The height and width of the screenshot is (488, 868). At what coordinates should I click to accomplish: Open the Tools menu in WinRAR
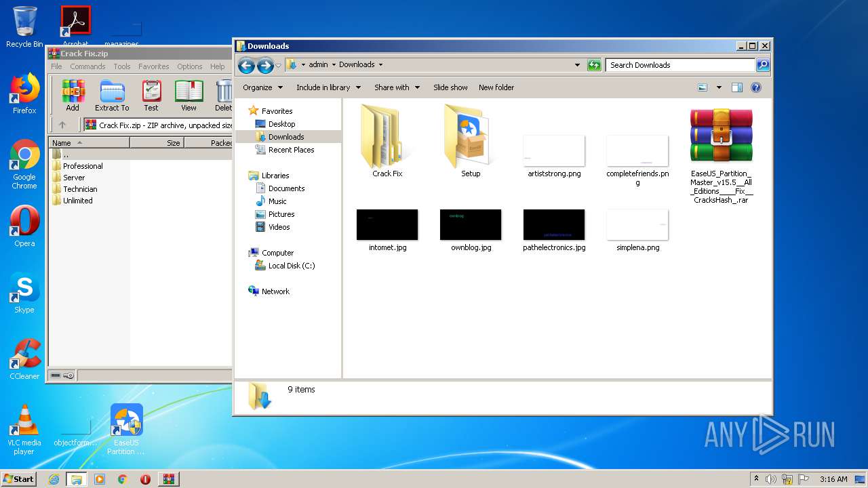(122, 66)
